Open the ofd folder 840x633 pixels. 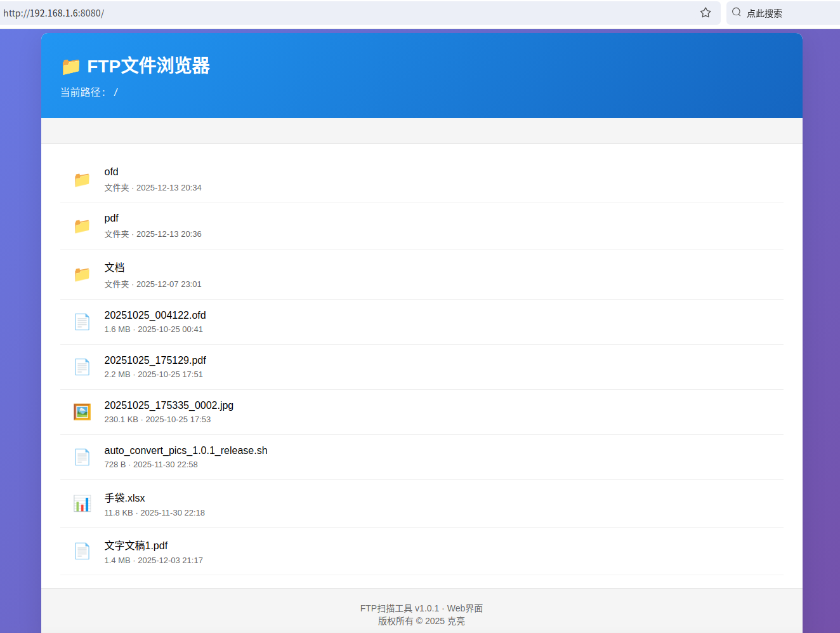(111, 171)
